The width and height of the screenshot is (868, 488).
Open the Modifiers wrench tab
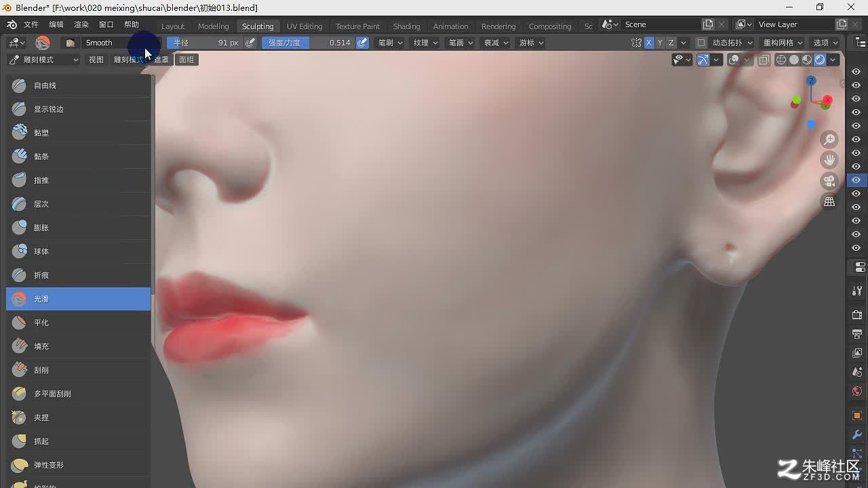pyautogui.click(x=857, y=434)
